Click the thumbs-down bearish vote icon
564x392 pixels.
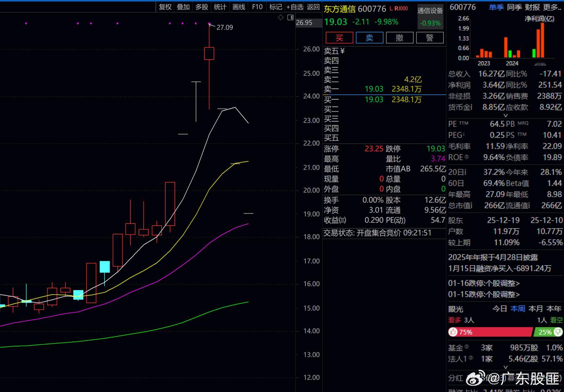coord(558,332)
